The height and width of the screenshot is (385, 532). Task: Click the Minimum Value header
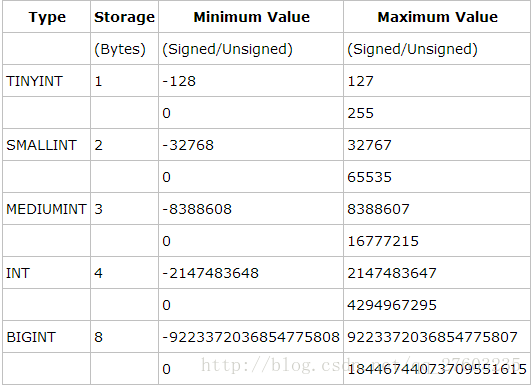pyautogui.click(x=251, y=17)
